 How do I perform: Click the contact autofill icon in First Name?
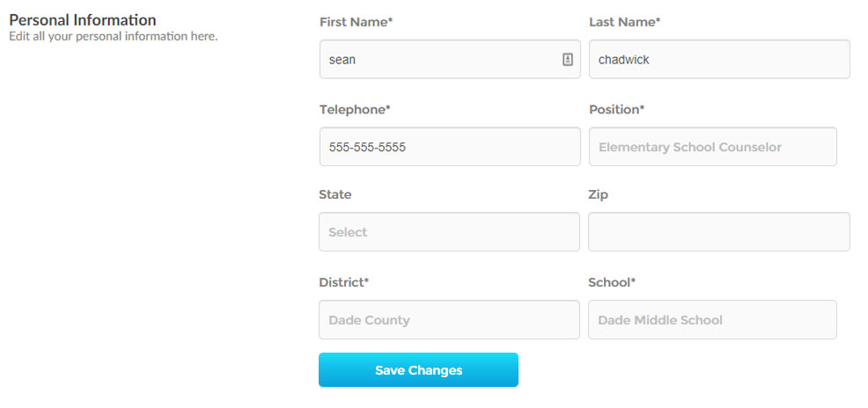pyautogui.click(x=568, y=59)
